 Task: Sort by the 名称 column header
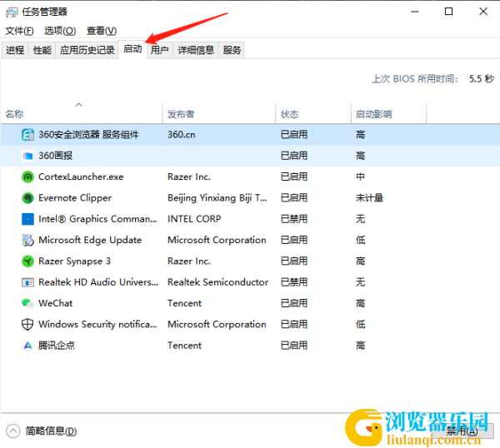click(15, 114)
